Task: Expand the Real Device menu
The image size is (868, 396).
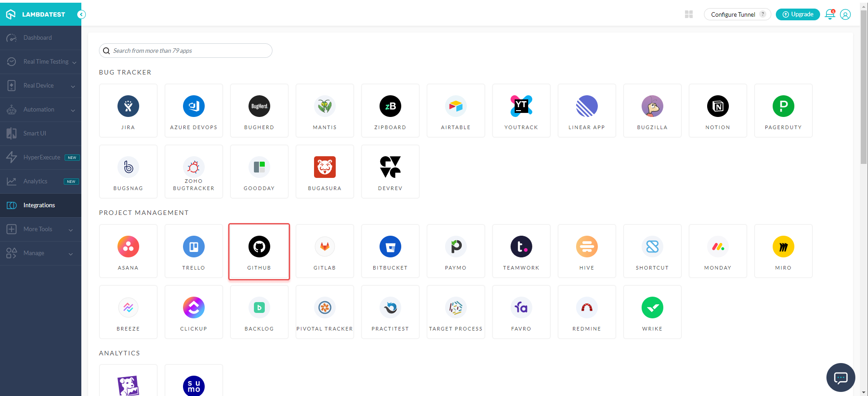Action: (x=41, y=86)
